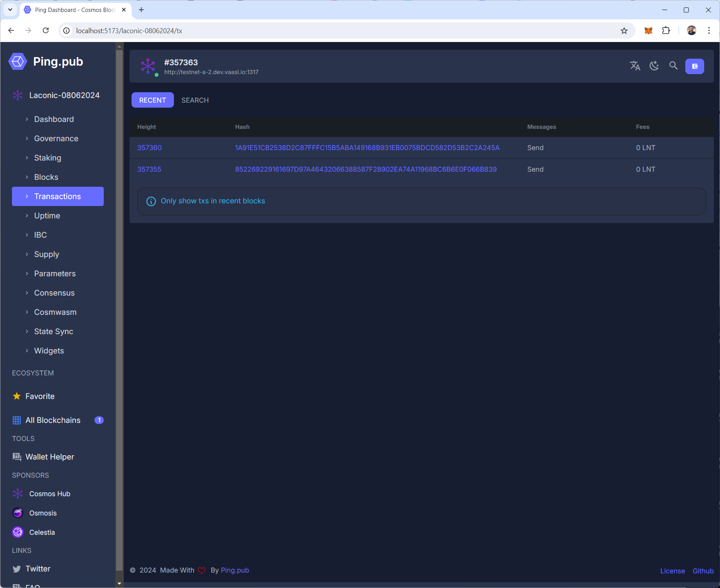
Task: Open Wallet Helper tool
Action: click(x=49, y=457)
